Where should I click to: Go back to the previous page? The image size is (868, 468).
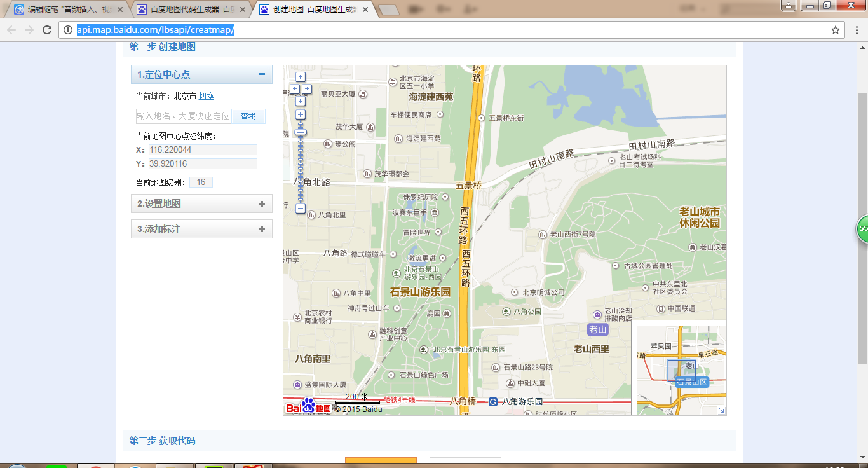(x=11, y=30)
